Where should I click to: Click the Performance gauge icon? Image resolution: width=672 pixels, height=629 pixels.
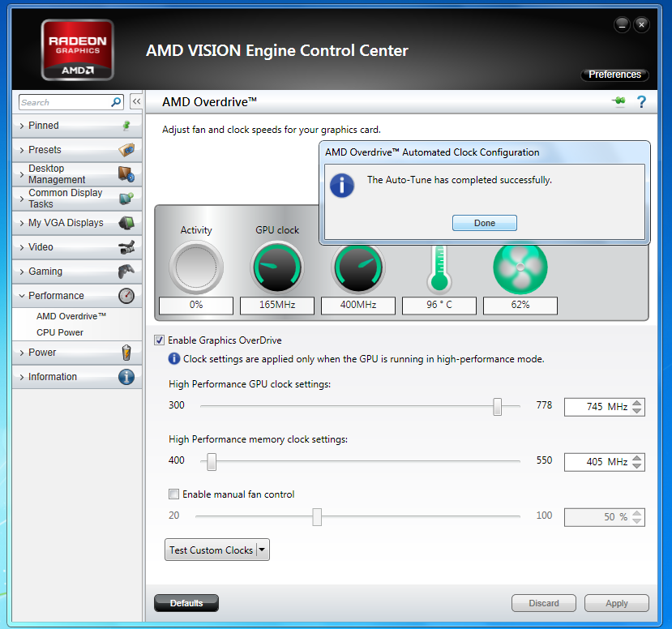click(126, 296)
